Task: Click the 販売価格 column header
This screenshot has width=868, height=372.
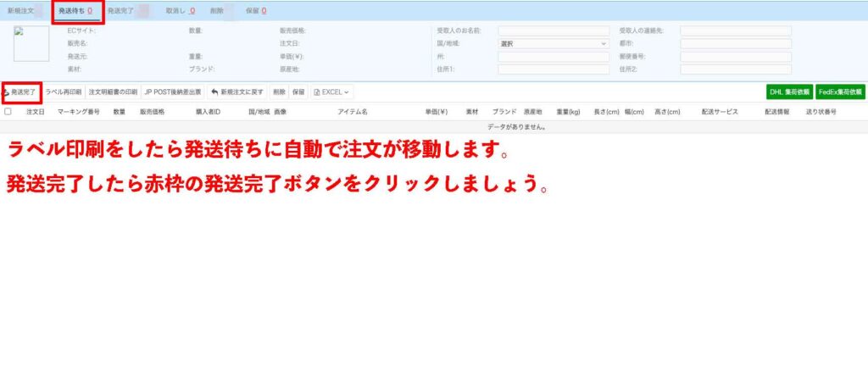Action: 153,111
